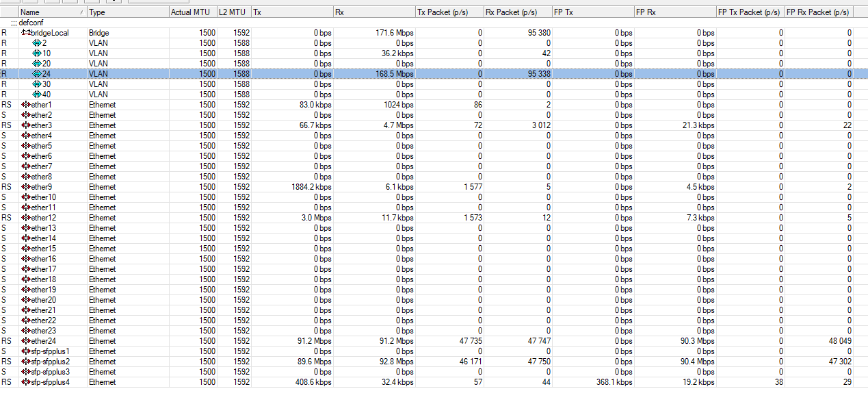
Task: Select the ether15 interface name
Action: 44,249
